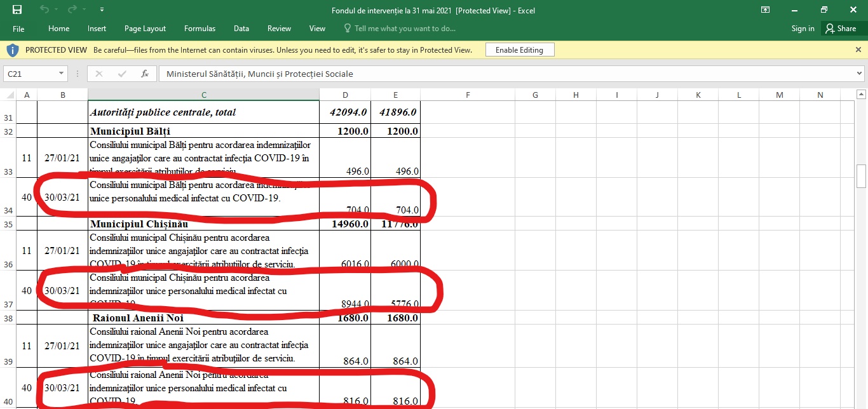Expand the formula bar
Viewport: 868px width, 409px height.
pos(860,74)
